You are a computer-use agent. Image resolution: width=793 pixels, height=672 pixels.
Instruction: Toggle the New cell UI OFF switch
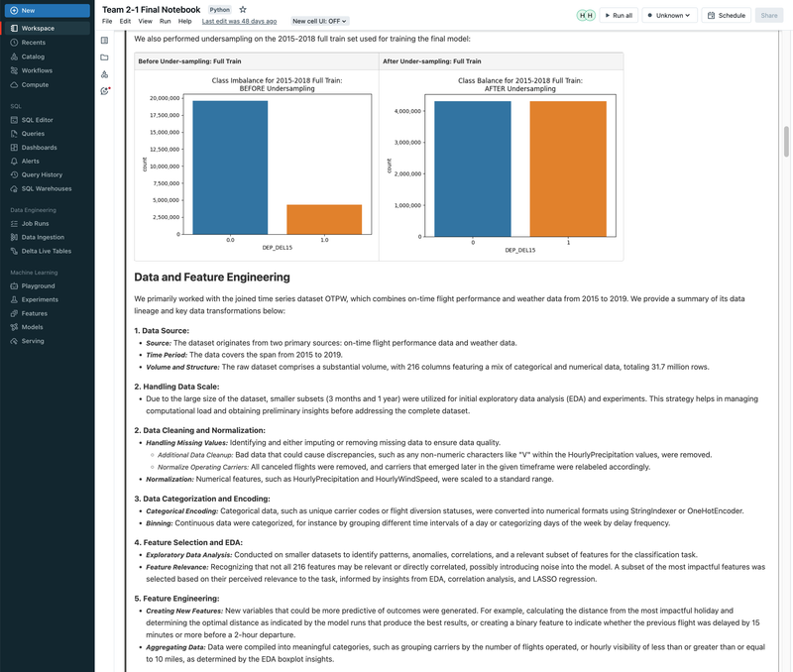pyautogui.click(x=317, y=21)
